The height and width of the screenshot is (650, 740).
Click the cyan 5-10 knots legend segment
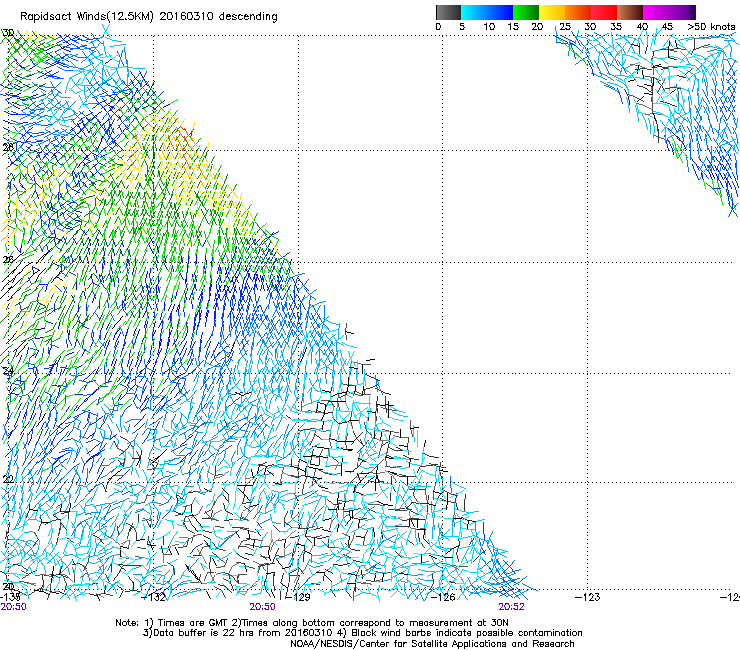click(474, 12)
